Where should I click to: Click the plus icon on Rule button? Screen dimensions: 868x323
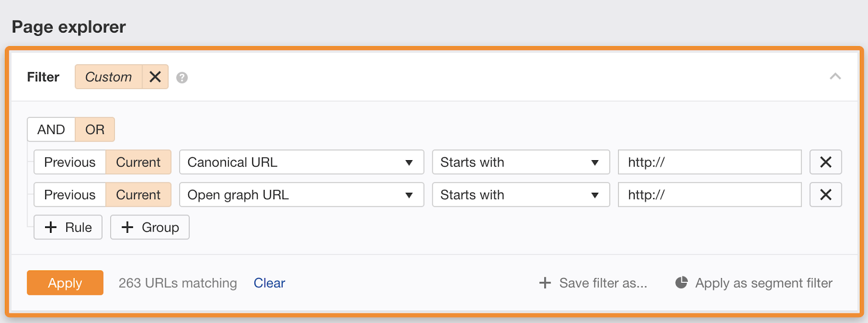click(x=50, y=227)
